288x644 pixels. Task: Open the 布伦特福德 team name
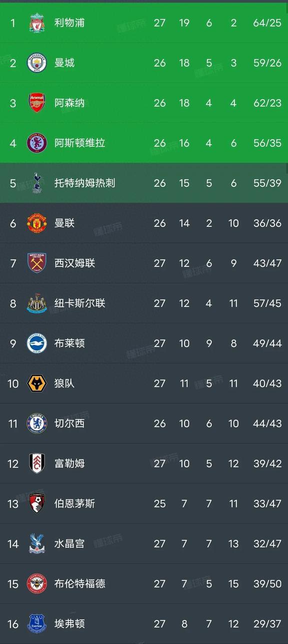[80, 583]
